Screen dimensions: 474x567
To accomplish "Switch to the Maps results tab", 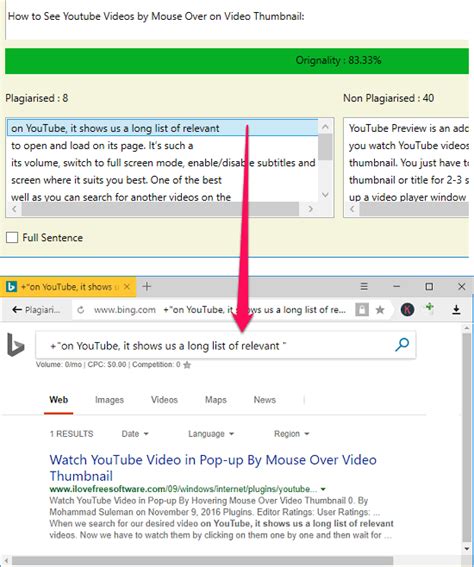I will (x=215, y=400).
